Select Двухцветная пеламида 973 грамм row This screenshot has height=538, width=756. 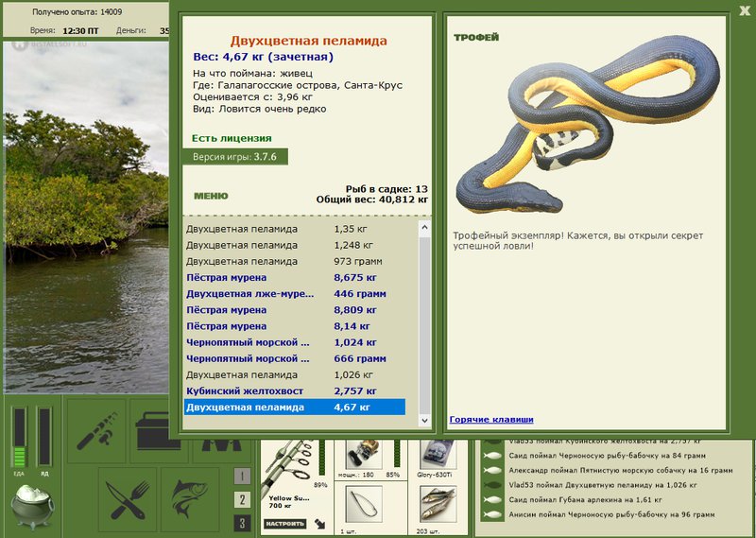click(294, 262)
